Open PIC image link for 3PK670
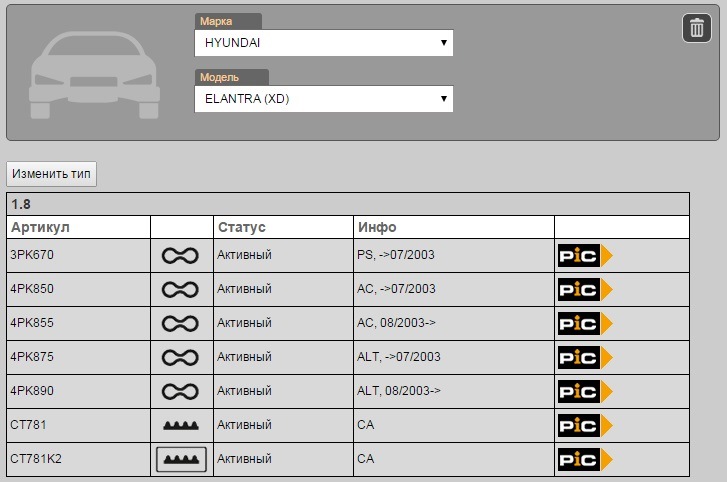727x482 pixels. pos(585,255)
